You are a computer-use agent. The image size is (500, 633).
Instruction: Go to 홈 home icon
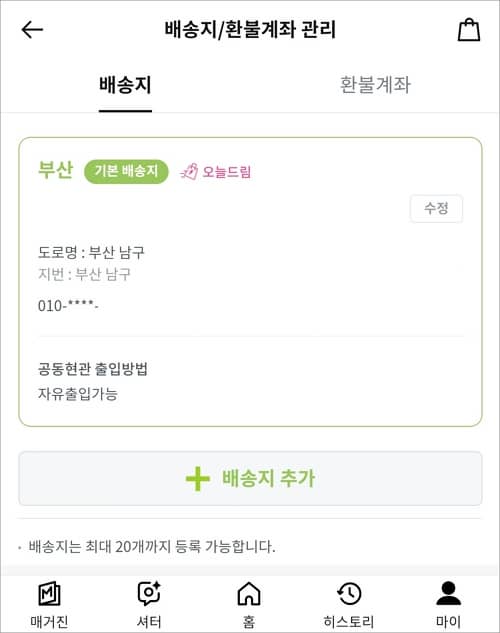coord(249,593)
